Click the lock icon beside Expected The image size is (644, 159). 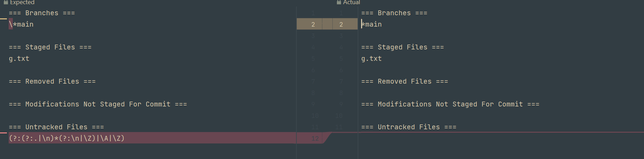(x=6, y=2)
